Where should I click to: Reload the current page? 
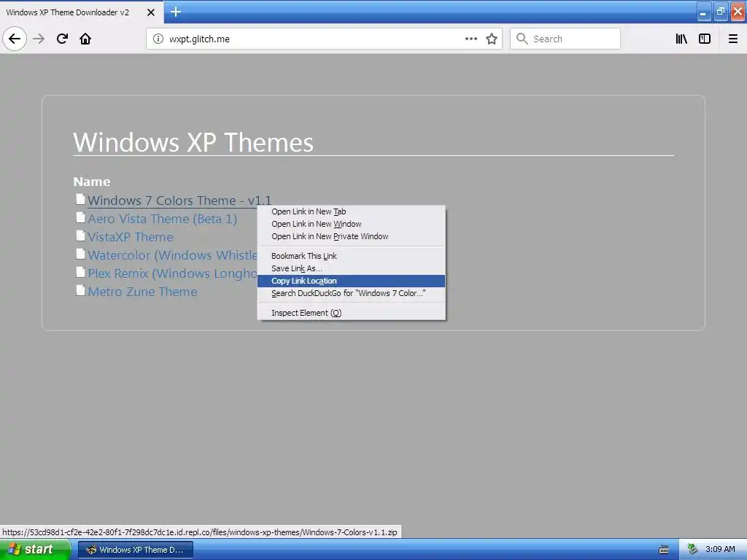point(62,39)
